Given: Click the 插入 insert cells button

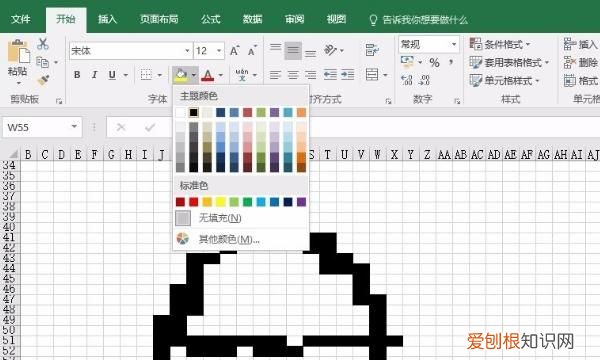Looking at the screenshot, I should (x=581, y=44).
